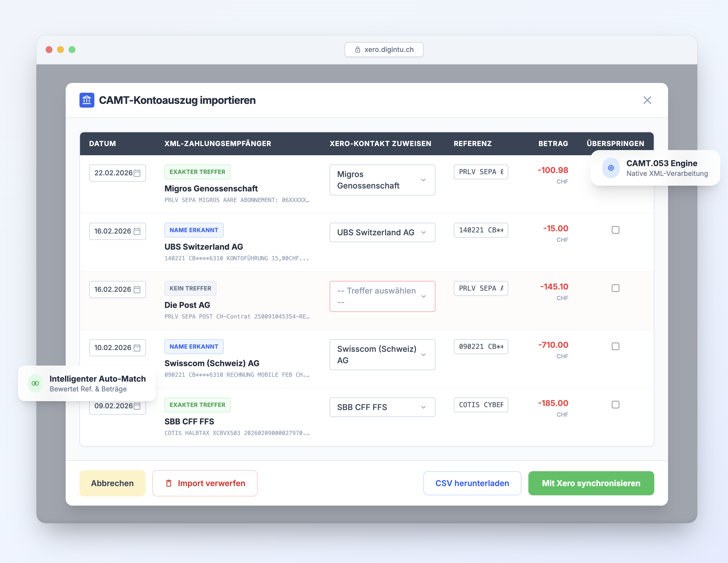Click the DATUM column header
The width and height of the screenshot is (728, 563).
102,143
